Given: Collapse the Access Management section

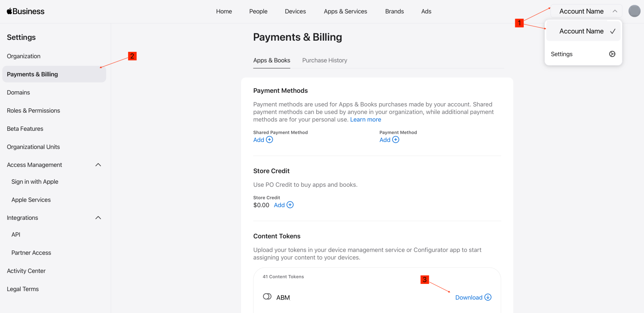Looking at the screenshot, I should pos(98,165).
